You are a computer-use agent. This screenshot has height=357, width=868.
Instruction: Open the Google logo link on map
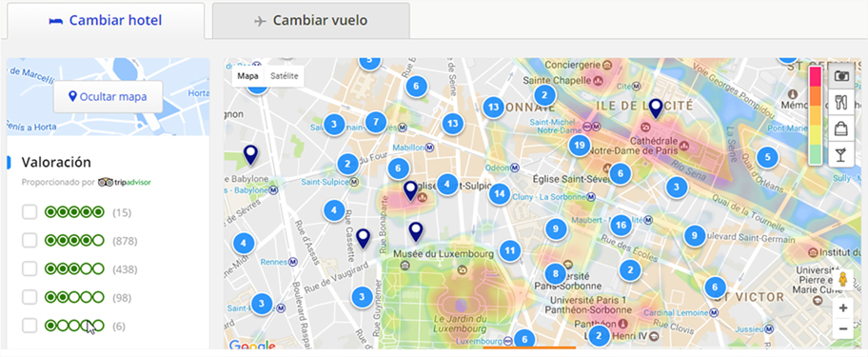[252, 347]
